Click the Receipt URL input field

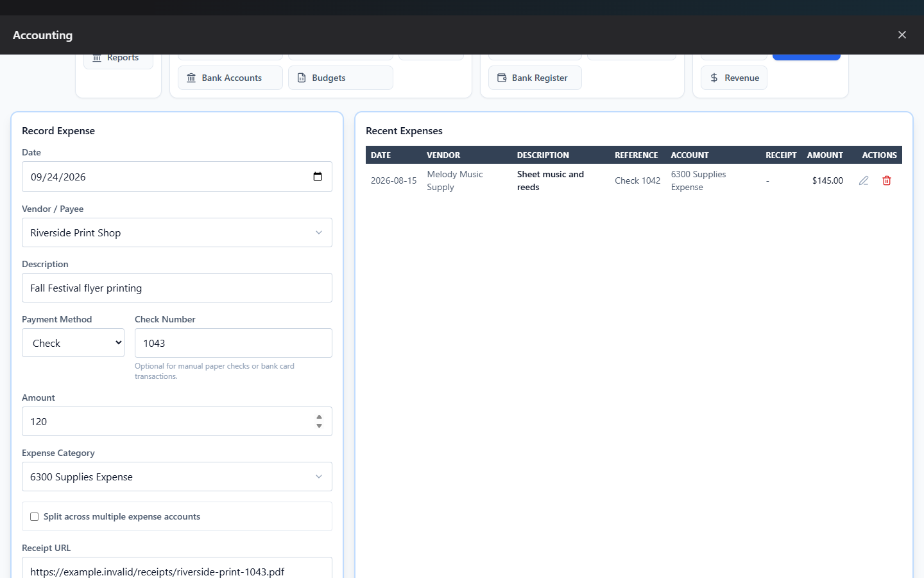177,568
